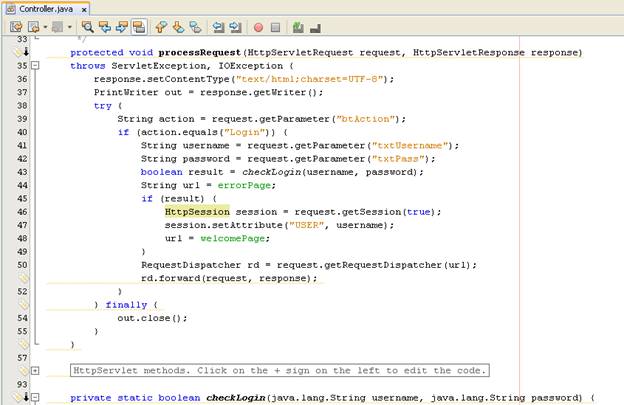Viewport: 624px width, 405px height.
Task: Go back to previous location icon
Action: [34, 27]
